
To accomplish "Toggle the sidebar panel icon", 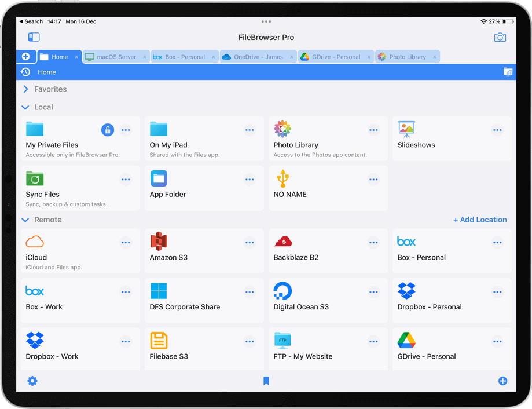I will [34, 37].
